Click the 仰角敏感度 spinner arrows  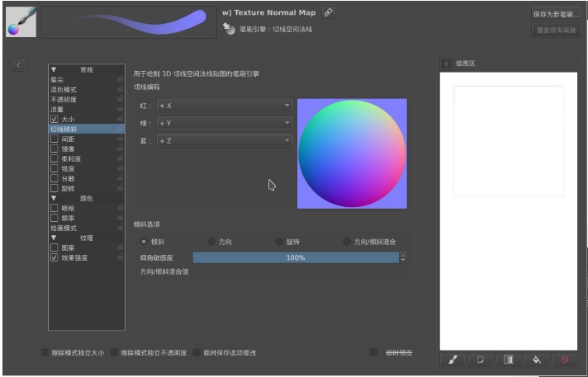(403, 257)
